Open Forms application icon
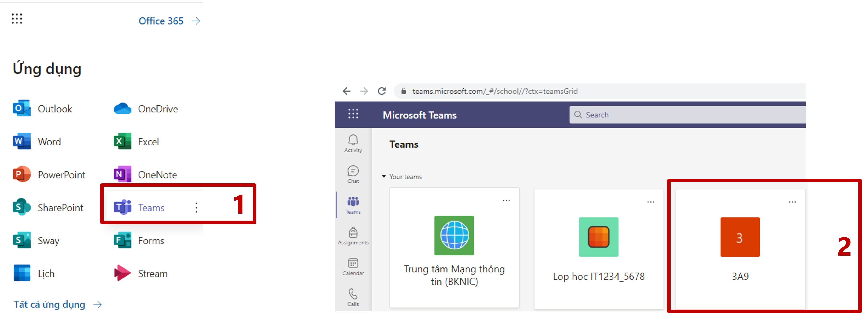868x313 pixels. click(x=122, y=240)
